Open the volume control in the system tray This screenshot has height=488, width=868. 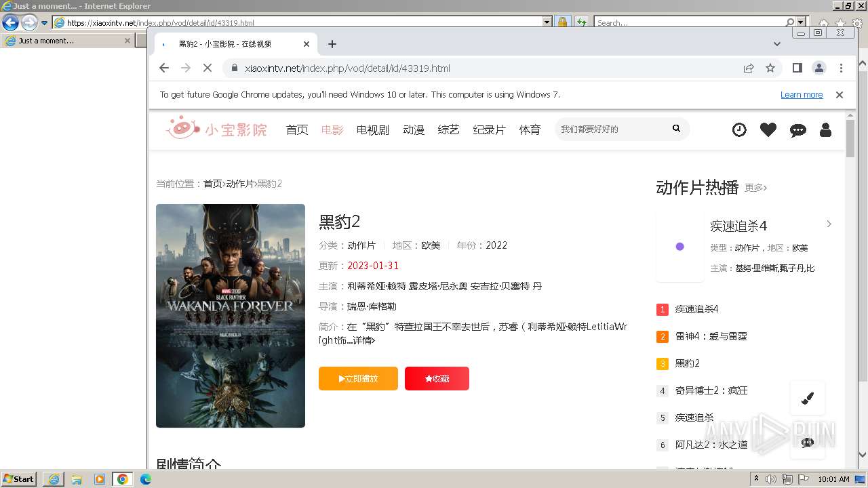click(x=771, y=479)
